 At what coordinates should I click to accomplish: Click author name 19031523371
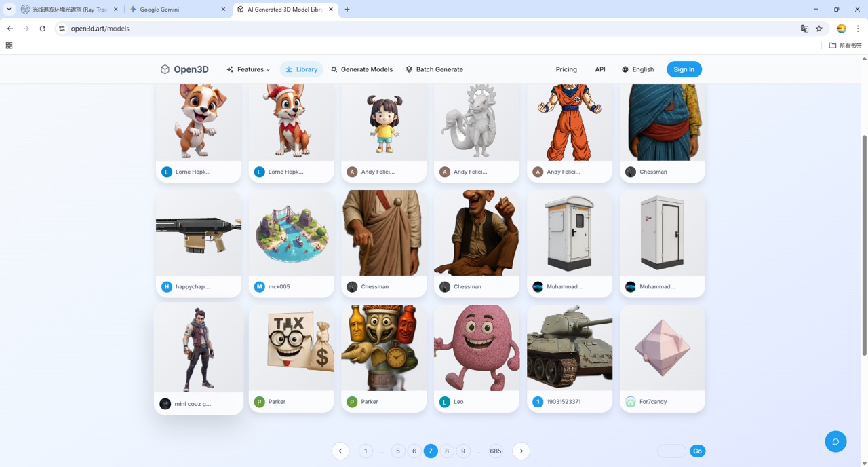point(564,402)
